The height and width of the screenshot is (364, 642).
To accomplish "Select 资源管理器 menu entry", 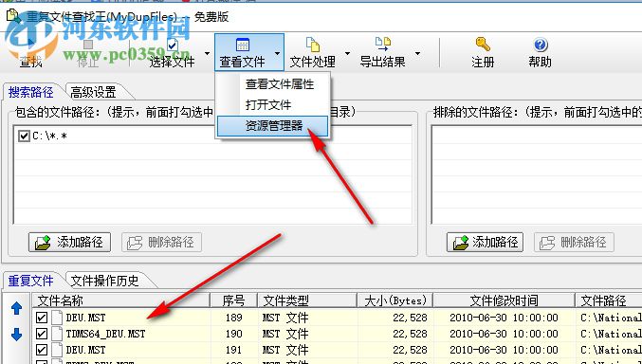I will 272,126.
